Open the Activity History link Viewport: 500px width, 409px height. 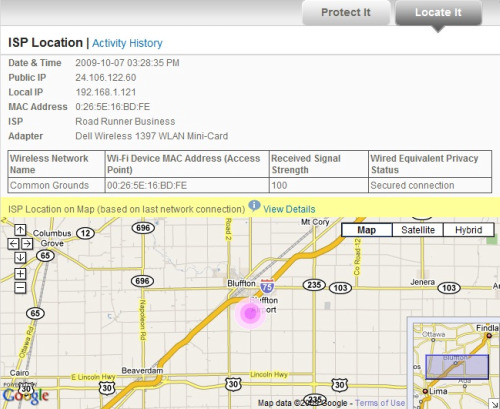[127, 43]
